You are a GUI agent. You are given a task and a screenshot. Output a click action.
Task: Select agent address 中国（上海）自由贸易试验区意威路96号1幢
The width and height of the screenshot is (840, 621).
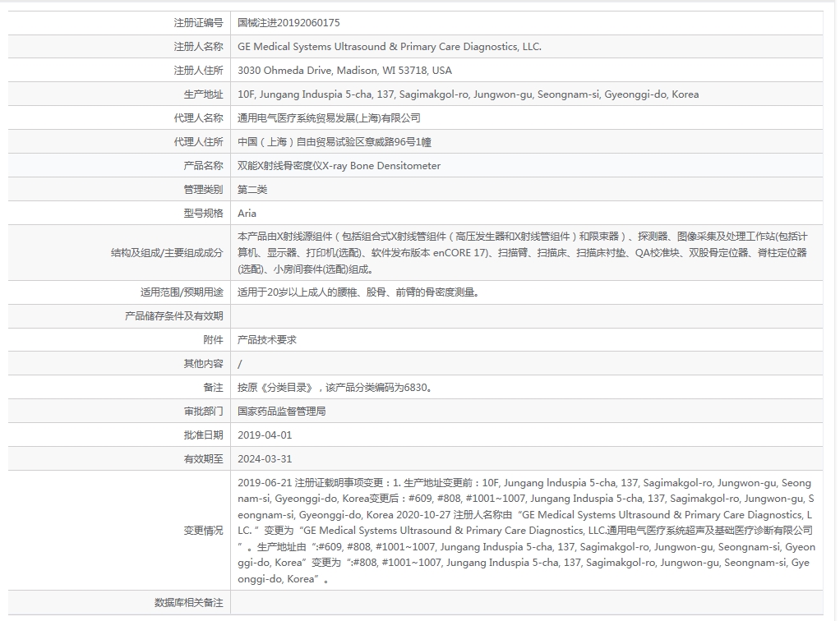335,142
